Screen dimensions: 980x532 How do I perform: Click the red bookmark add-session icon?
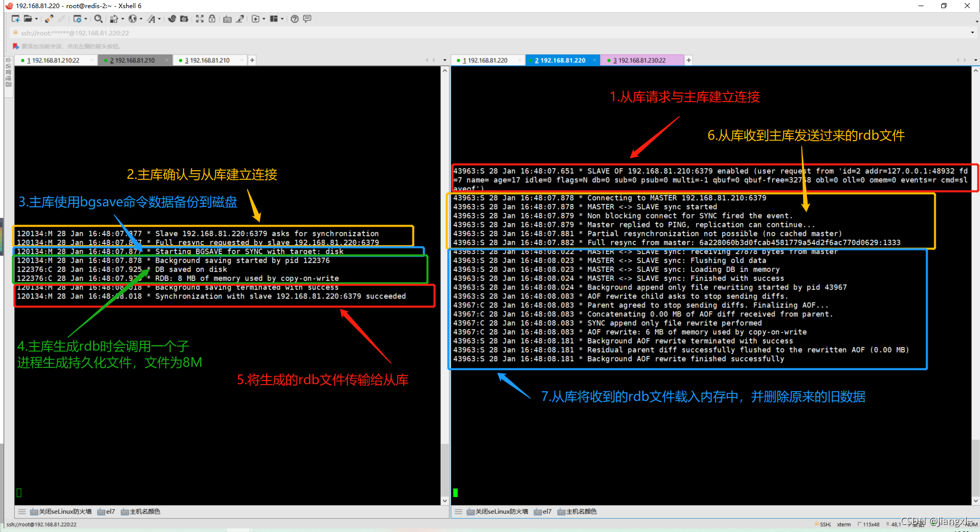pyautogui.click(x=16, y=46)
